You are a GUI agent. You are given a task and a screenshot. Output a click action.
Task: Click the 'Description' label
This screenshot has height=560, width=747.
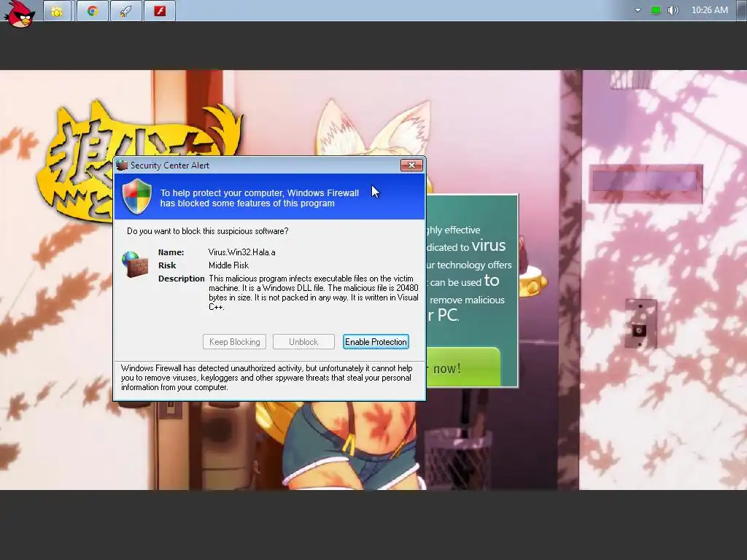click(181, 279)
